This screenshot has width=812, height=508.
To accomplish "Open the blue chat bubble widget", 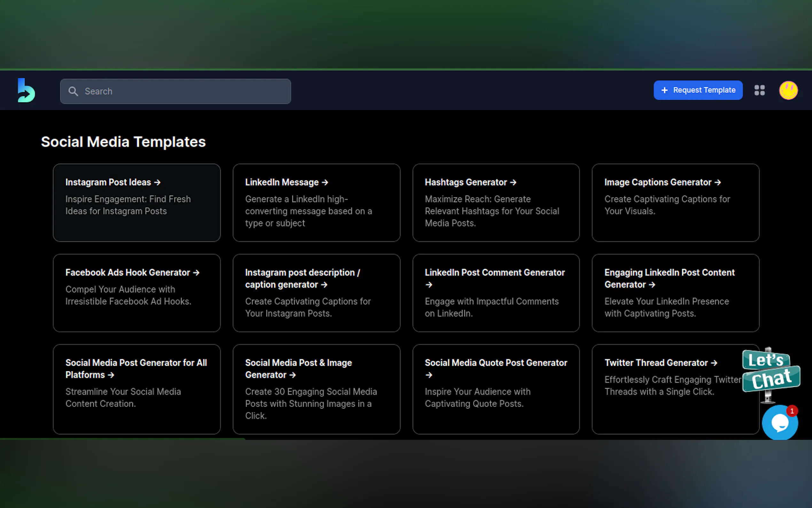I will [x=779, y=423].
